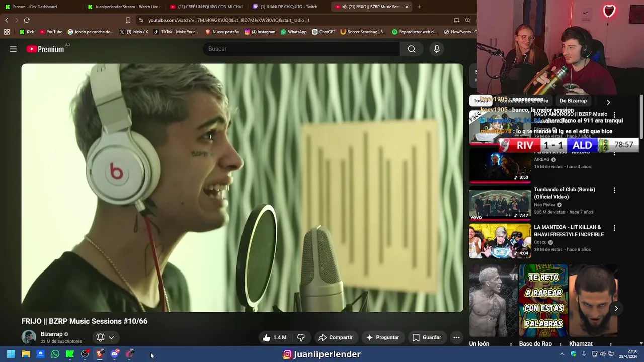The image size is (644, 362).
Task: Go back in browser history
Action: (7, 20)
